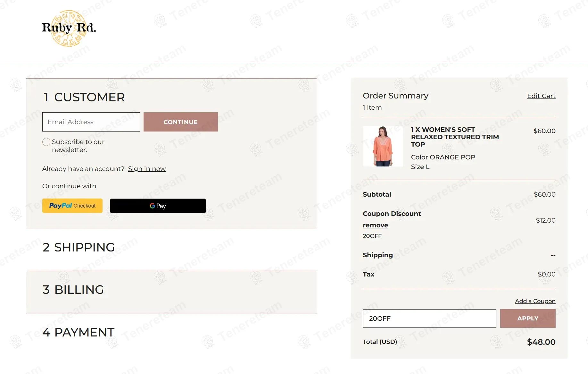Click the product title in order summary
This screenshot has height=374, width=588.
point(454,137)
